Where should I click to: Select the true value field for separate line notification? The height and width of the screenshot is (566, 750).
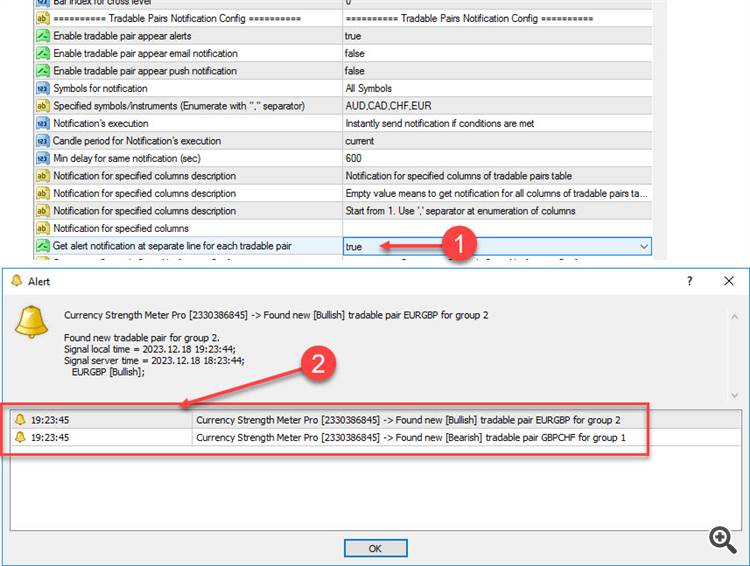point(497,246)
